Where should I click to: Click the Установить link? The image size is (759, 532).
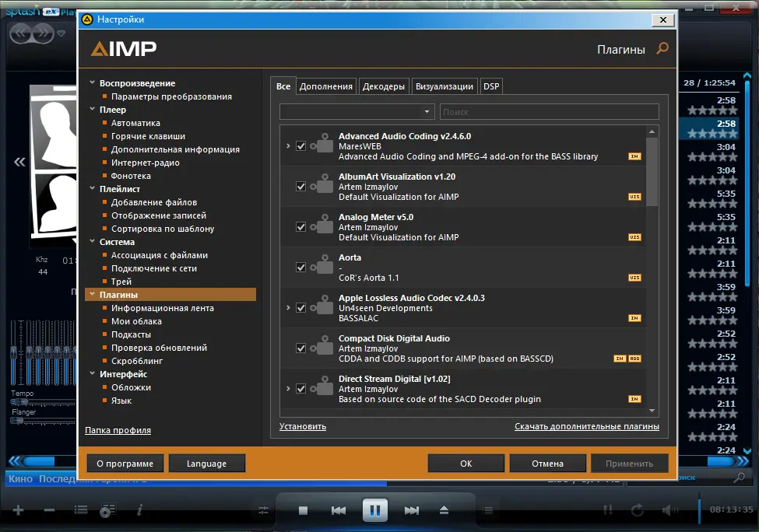click(303, 426)
